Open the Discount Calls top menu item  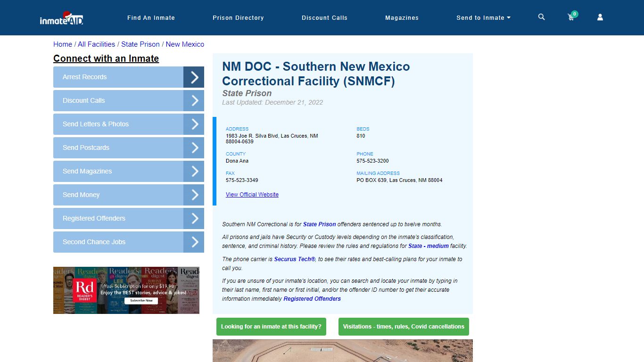coord(324,18)
